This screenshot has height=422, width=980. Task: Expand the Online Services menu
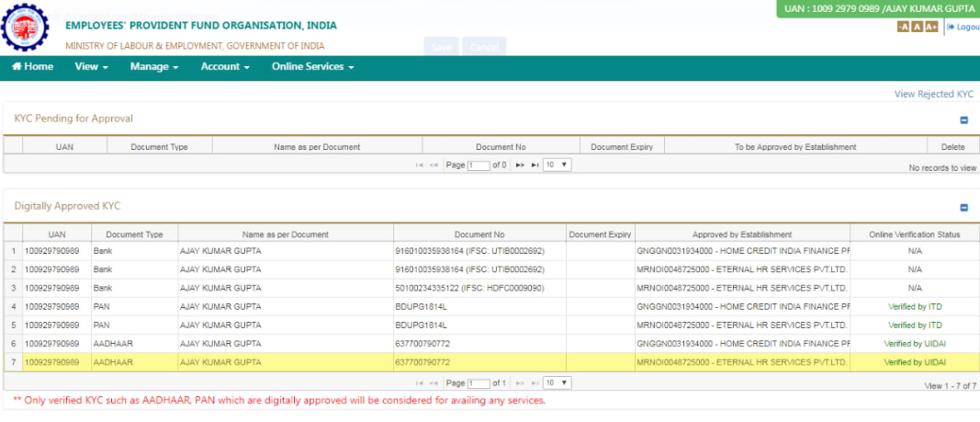312,67
